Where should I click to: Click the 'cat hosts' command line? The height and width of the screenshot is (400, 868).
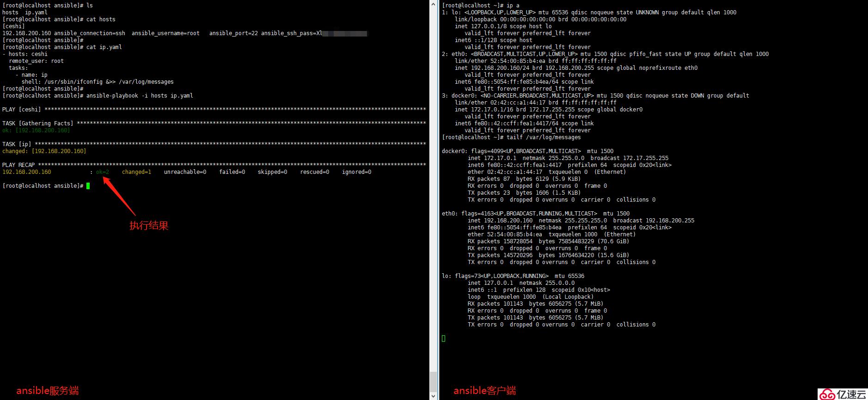point(59,19)
